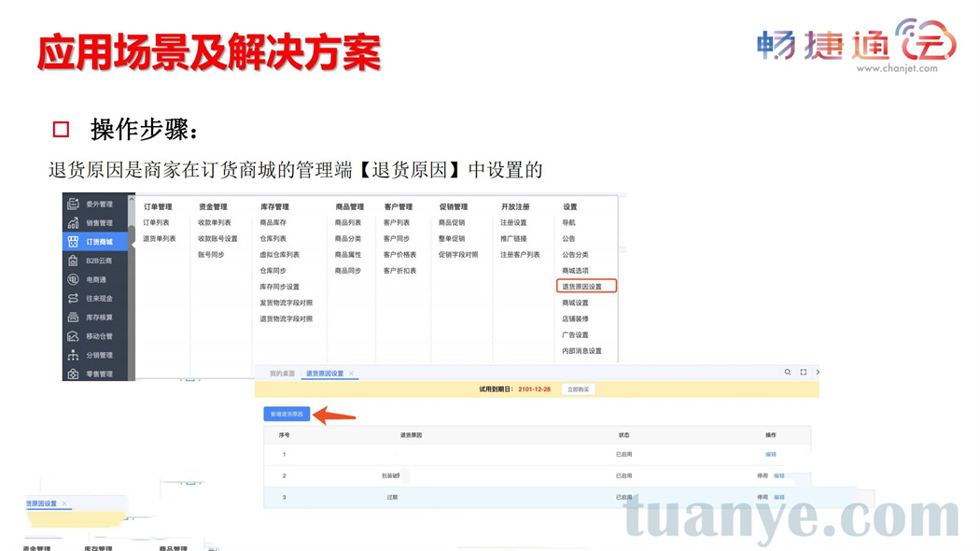Click the 移动仓管 sidebar icon
Screen dimensions: 980x551
(x=73, y=336)
